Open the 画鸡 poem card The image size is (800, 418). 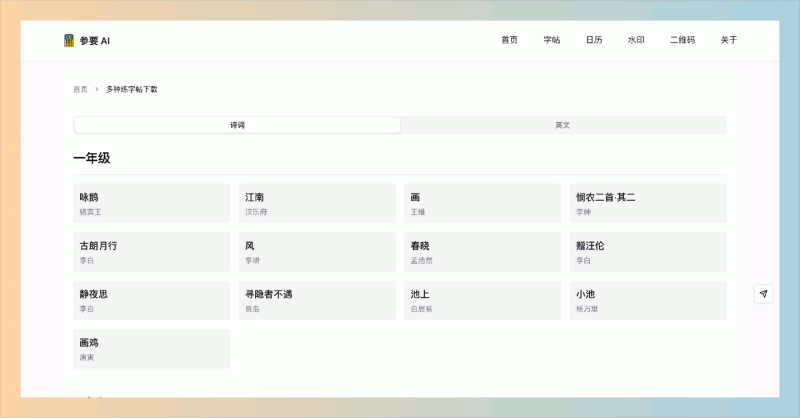coord(152,349)
